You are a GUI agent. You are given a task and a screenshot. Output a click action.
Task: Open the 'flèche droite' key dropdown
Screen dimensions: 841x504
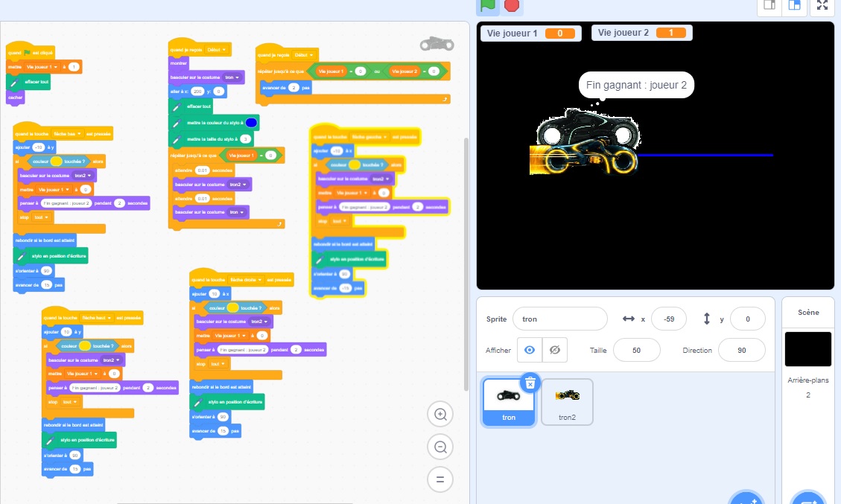click(x=246, y=279)
